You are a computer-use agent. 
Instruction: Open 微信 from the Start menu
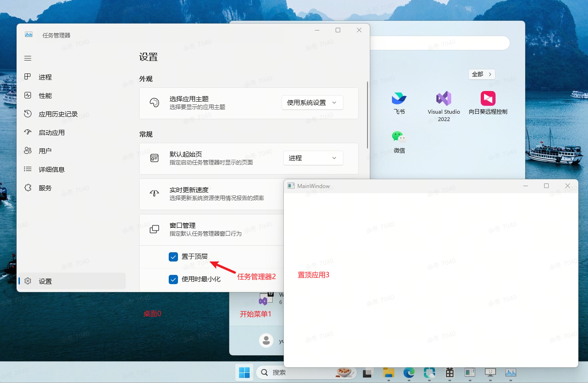[x=399, y=142]
